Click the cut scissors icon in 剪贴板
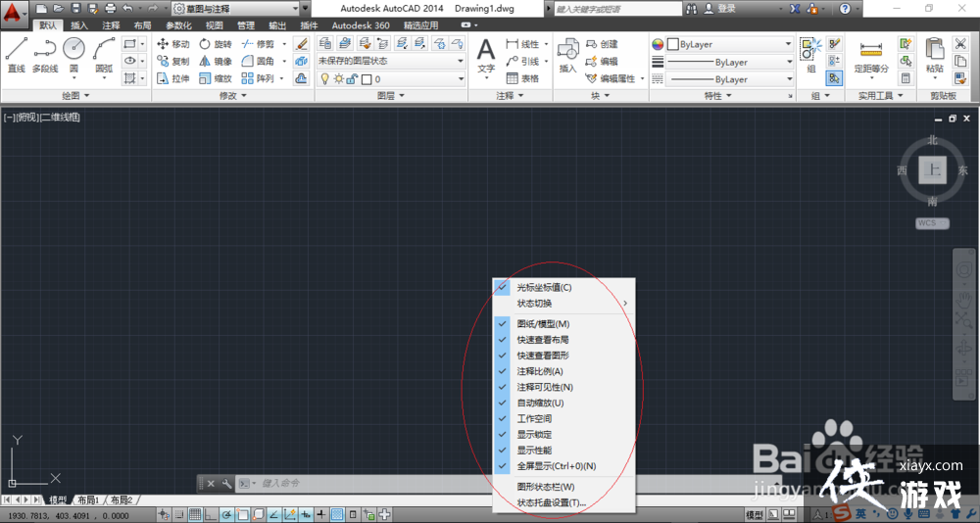 tap(960, 44)
